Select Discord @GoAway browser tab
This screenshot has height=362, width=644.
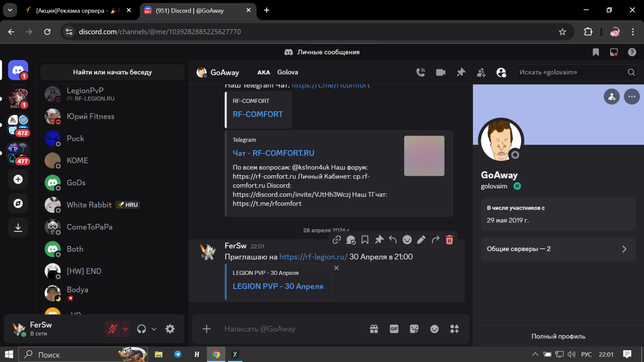pyautogui.click(x=198, y=10)
